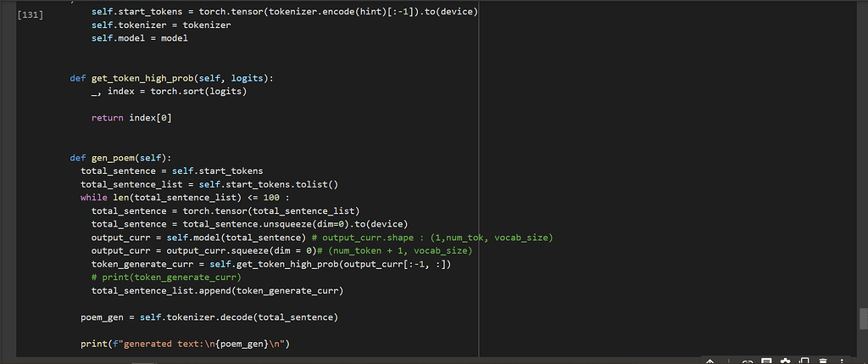The height and width of the screenshot is (364, 868).
Task: Delete cell using the trash icon
Action: [823, 361]
